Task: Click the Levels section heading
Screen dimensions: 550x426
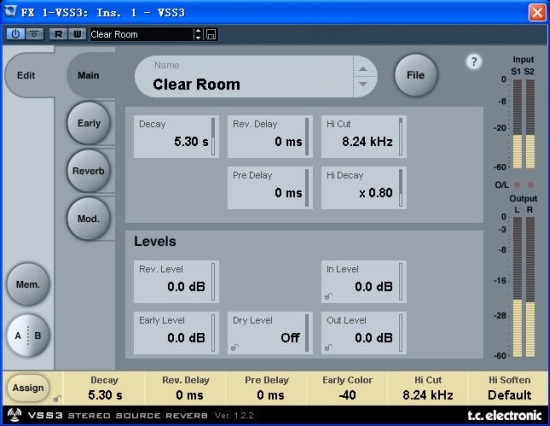Action: 155,241
